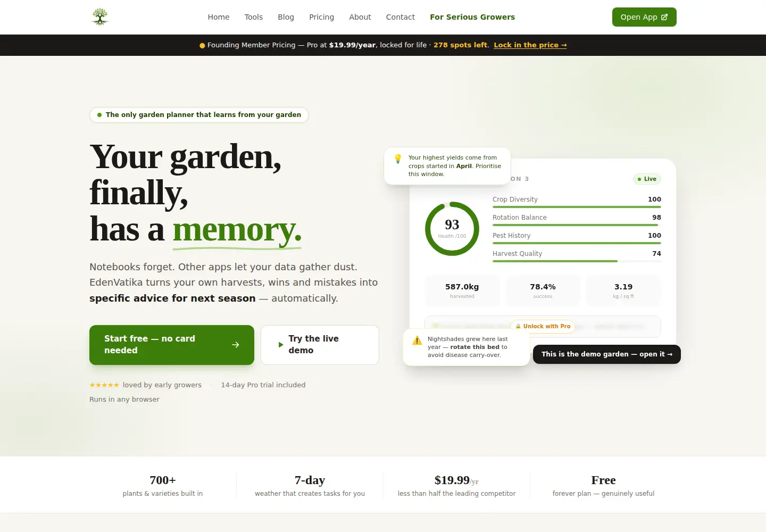Click the warning triangle in Nightshades tip
Image resolution: width=766 pixels, height=532 pixels.
coord(417,340)
